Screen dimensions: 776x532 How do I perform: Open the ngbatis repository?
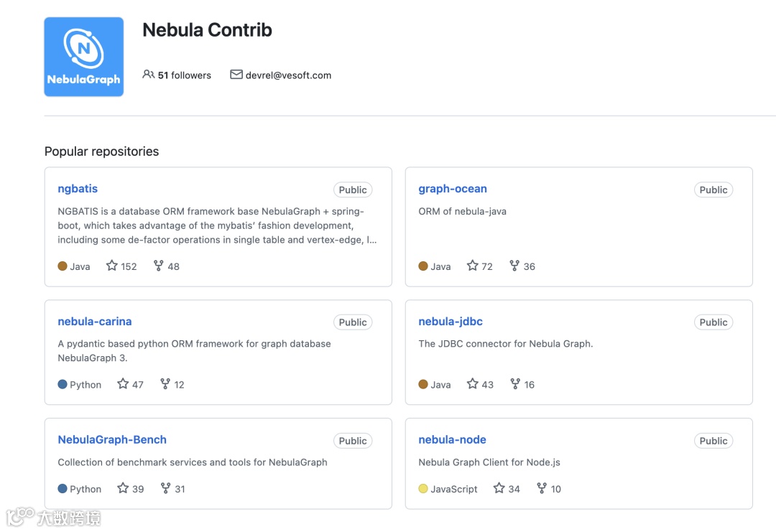click(x=78, y=189)
